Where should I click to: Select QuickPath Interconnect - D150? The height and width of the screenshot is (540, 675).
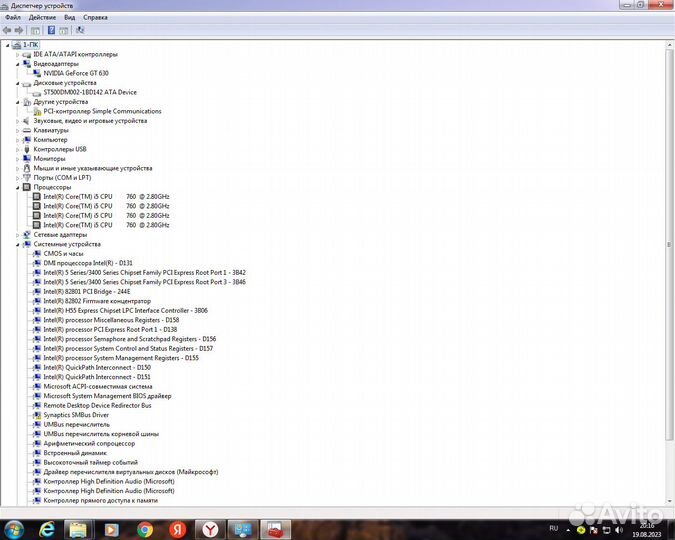[x=97, y=367]
